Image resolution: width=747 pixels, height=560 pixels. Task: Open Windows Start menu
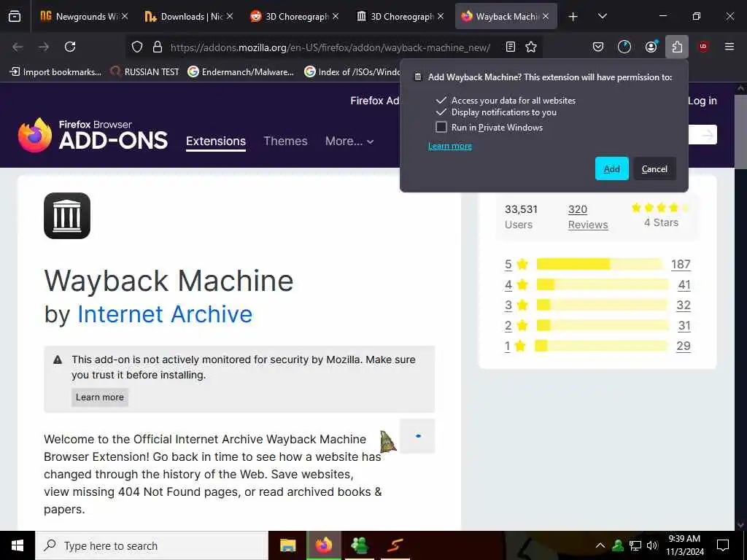(18, 545)
